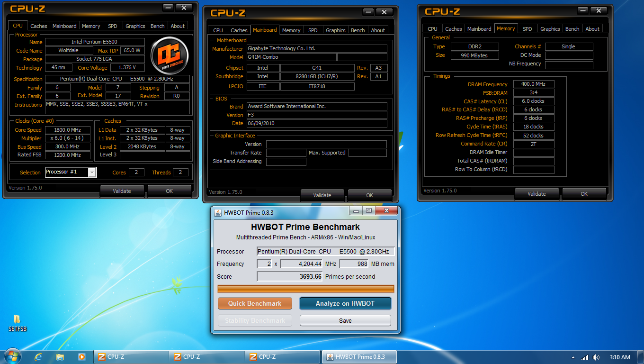Select Memory tab in middle CPU-Z window

click(291, 30)
